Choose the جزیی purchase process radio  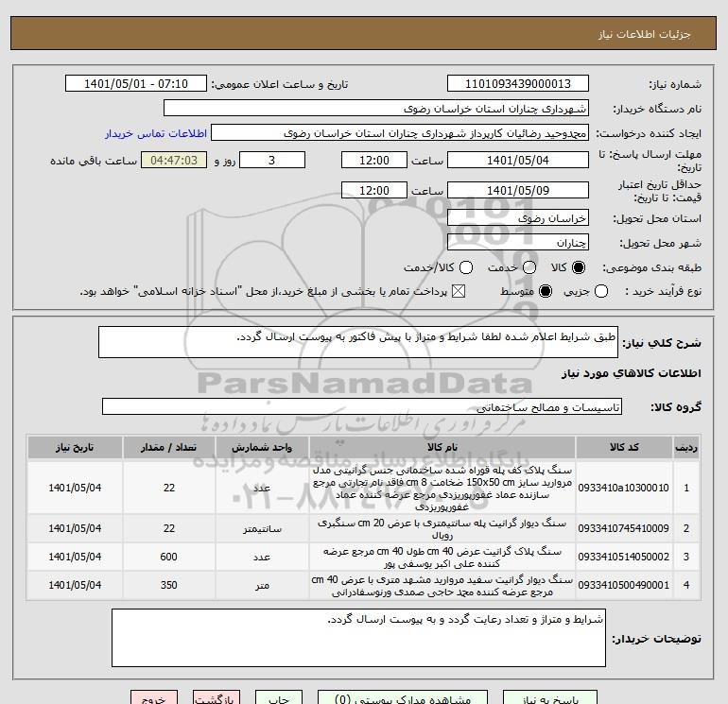pyautogui.click(x=601, y=291)
